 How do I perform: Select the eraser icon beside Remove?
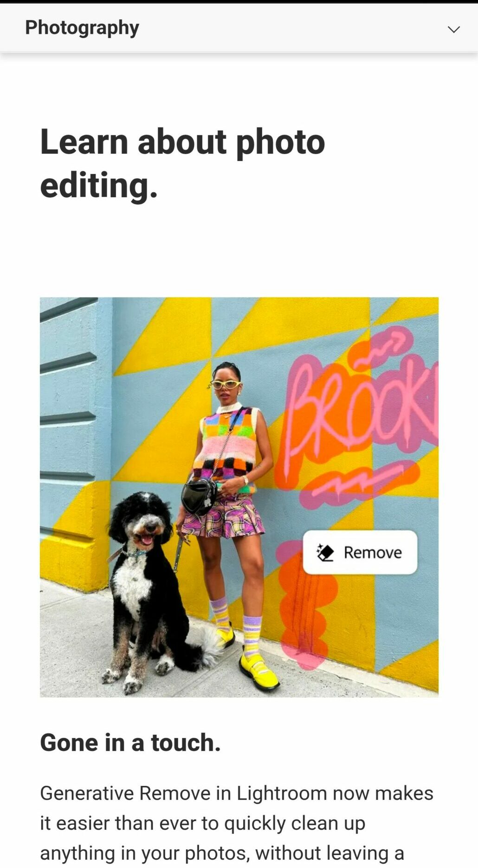(325, 552)
